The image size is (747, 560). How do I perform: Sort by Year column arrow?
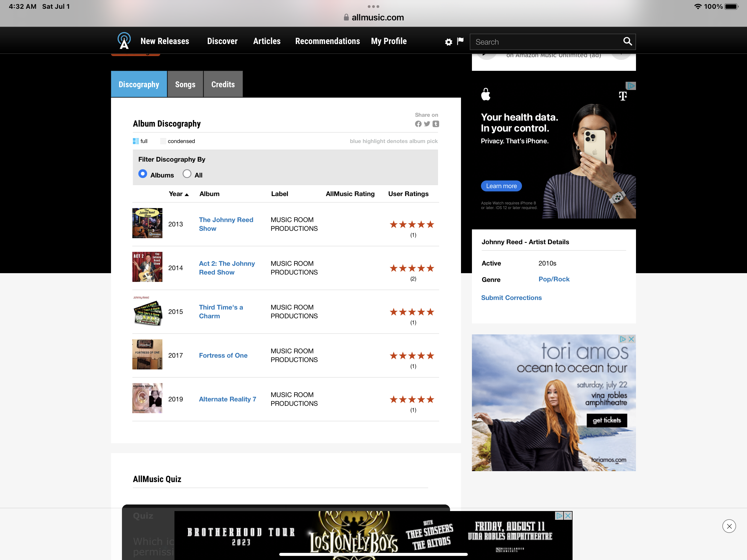click(187, 194)
